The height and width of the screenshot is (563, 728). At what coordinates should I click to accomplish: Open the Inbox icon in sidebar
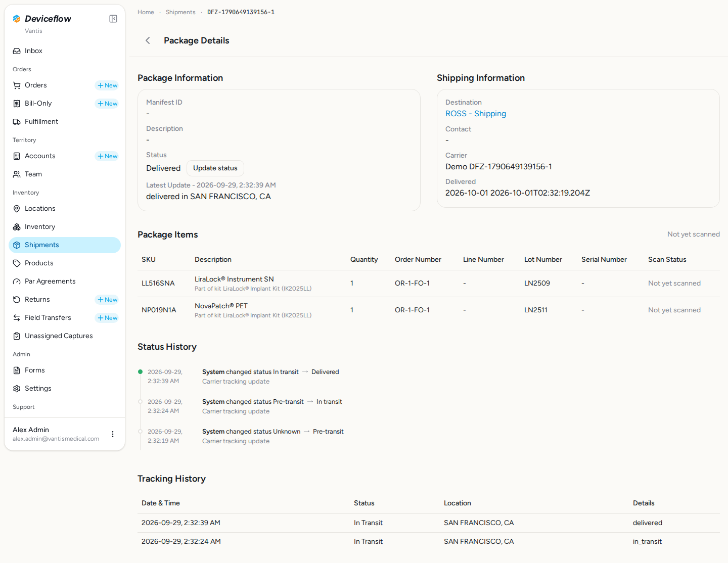click(17, 51)
